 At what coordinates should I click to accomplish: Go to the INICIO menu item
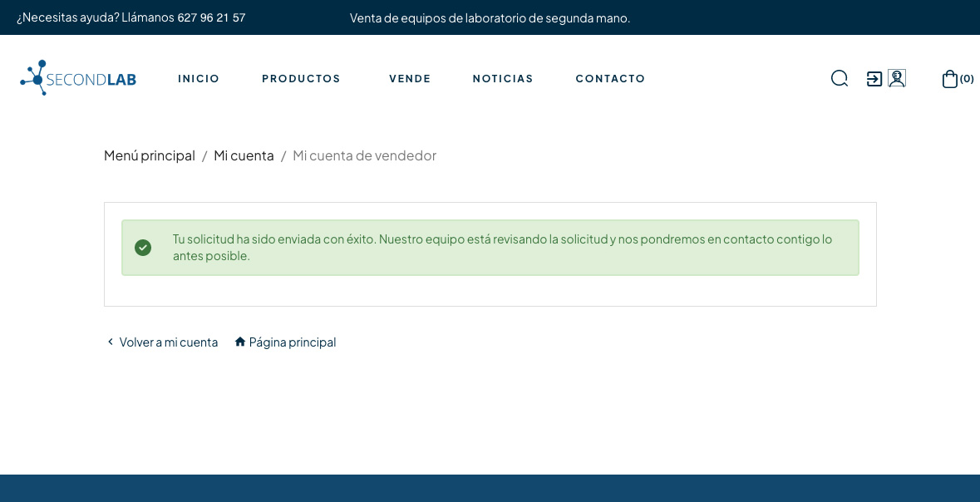199,79
